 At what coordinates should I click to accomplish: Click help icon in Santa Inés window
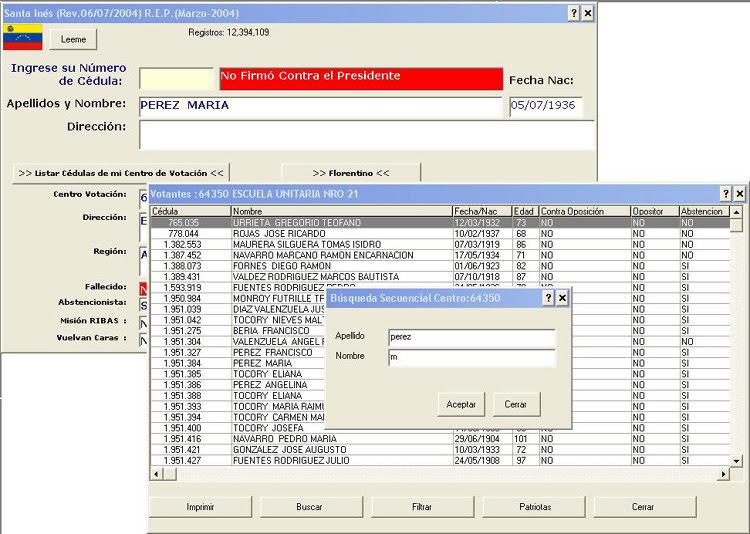pyautogui.click(x=574, y=13)
